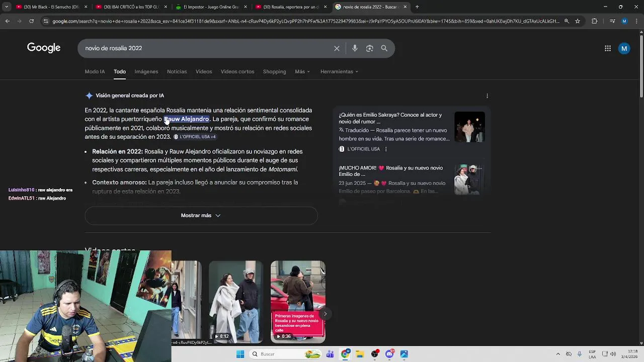Open ¡MUCHO AMOR! Rosalía y su nuevo novio link
Image resolution: width=644 pixels, height=362 pixels.
(x=391, y=171)
